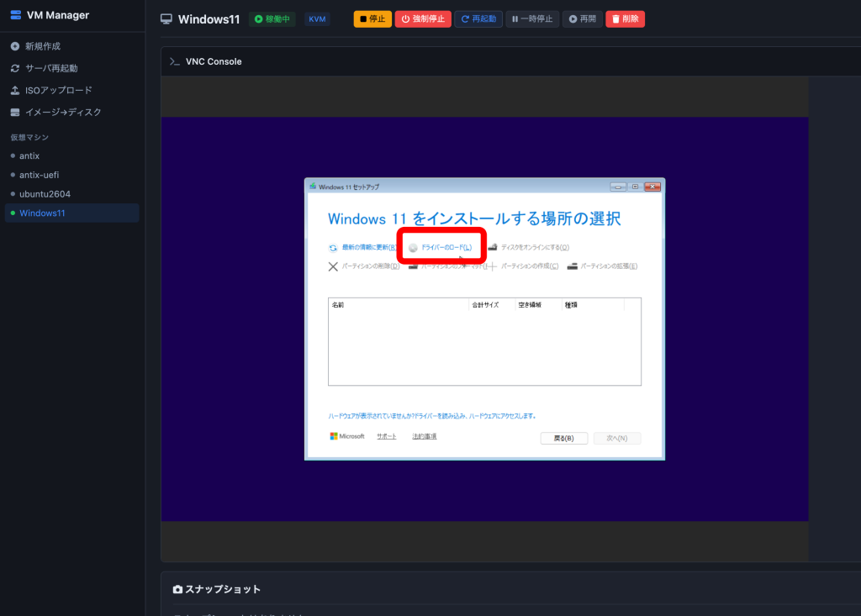
Task: Click the refresh icon beside サーバ再起動
Action: click(x=15, y=68)
